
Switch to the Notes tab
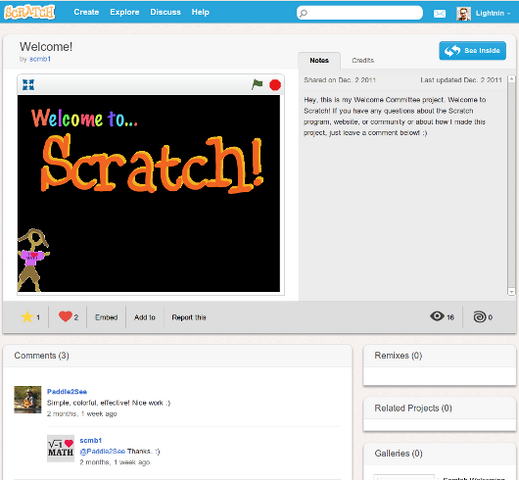[x=319, y=60]
